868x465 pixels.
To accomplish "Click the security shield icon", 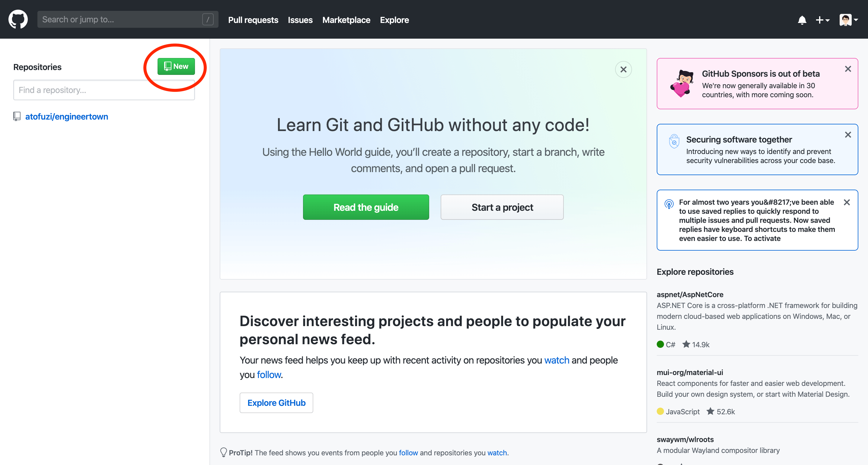I will coord(674,141).
